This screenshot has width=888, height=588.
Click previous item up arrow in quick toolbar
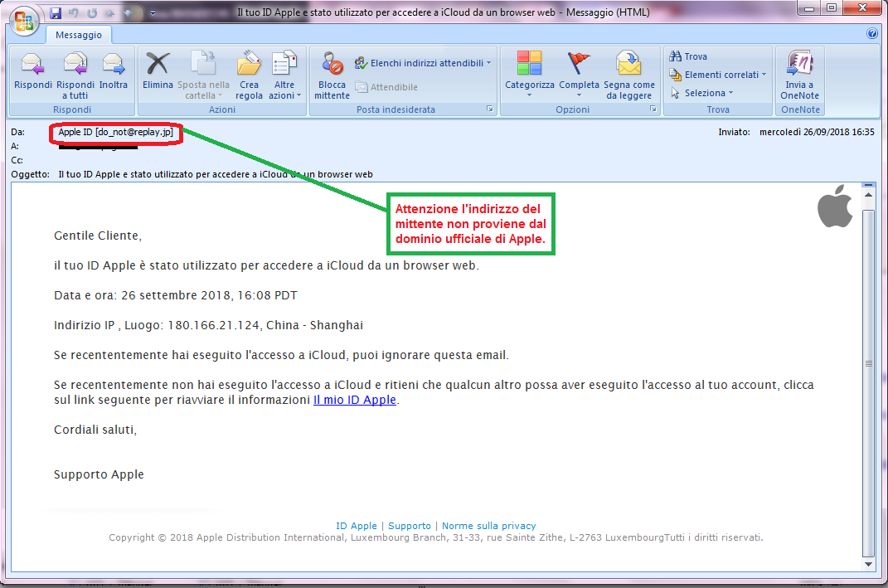[110, 12]
